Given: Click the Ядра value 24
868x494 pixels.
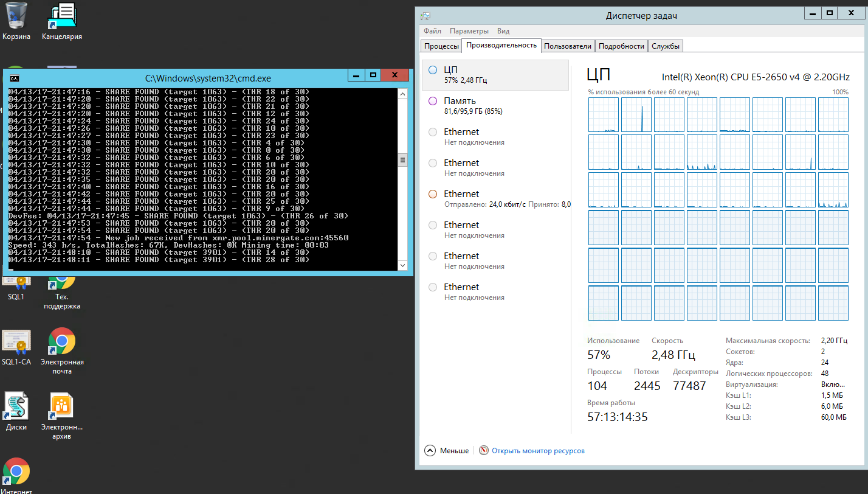Looking at the screenshot, I should 825,363.
